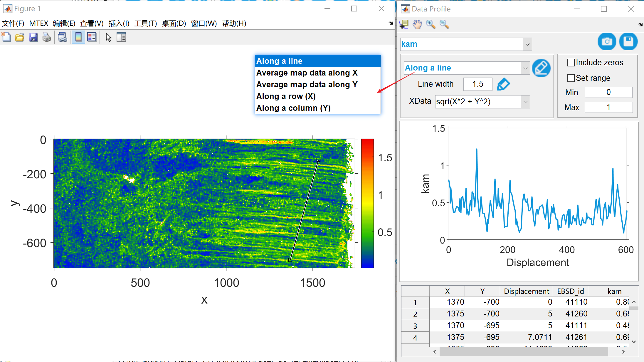Choose Average map data along X
Viewport: 644px width, 362px height.
[x=307, y=73]
